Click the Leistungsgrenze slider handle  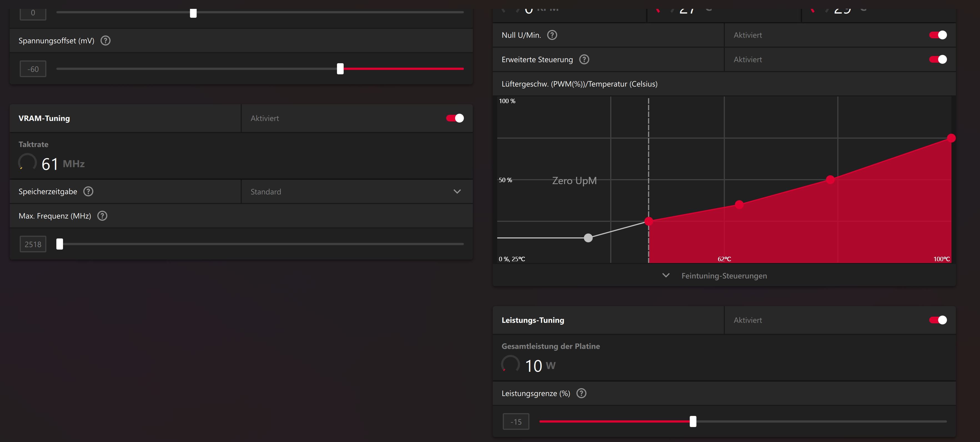(693, 421)
